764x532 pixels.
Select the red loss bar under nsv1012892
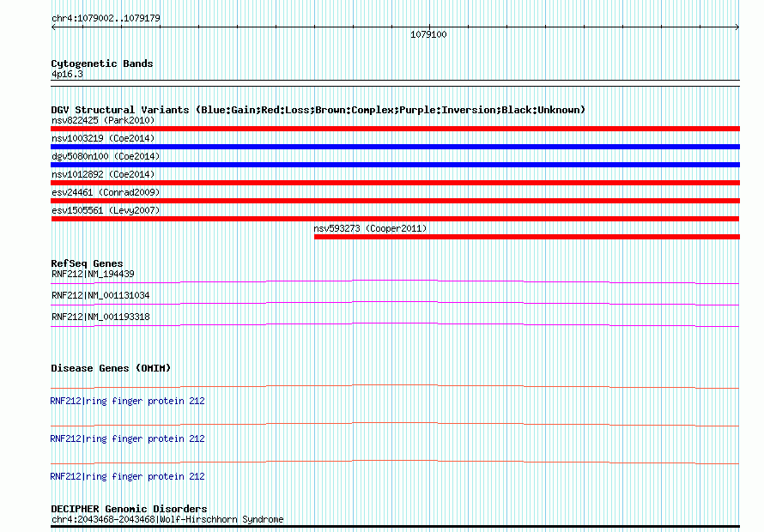[x=395, y=183]
